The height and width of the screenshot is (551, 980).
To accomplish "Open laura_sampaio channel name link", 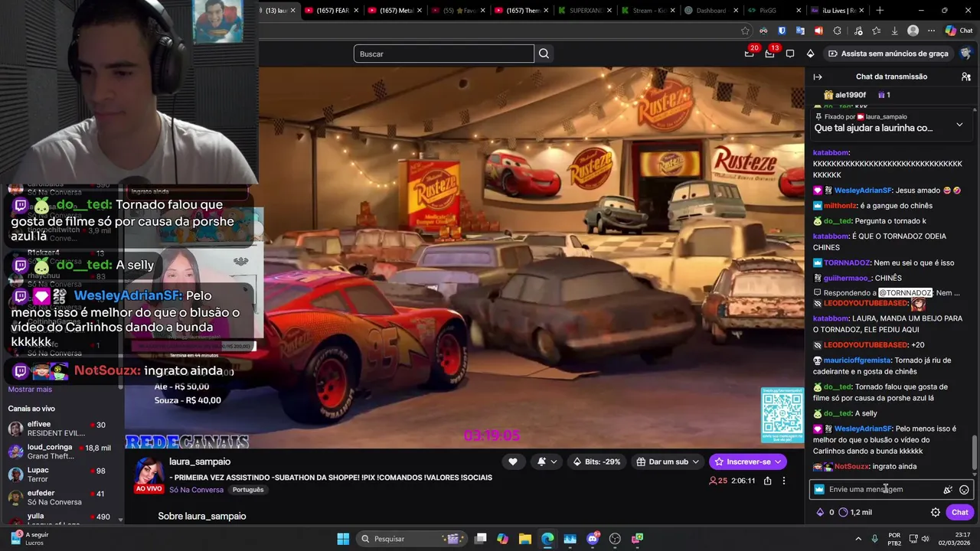I will [x=200, y=461].
